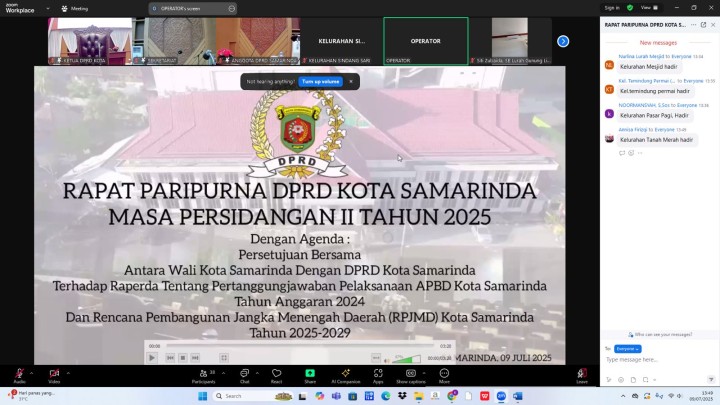Open chat screenshot capture icon

pyautogui.click(x=646, y=380)
